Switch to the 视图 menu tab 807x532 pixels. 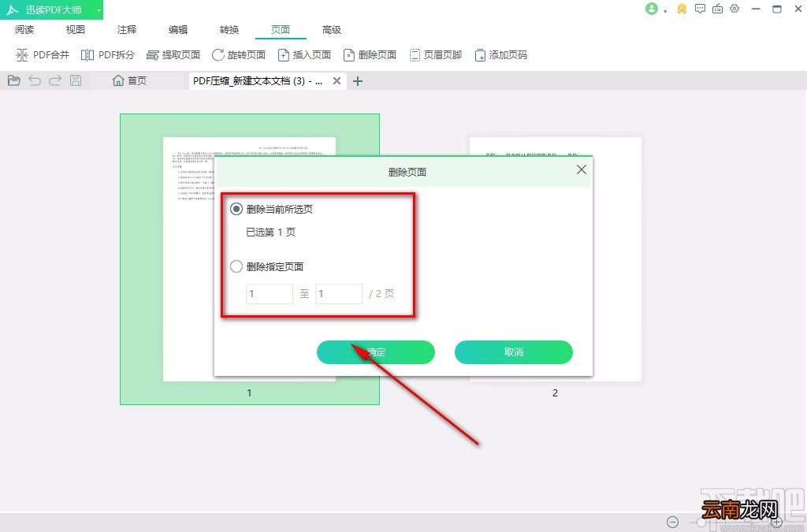click(75, 30)
